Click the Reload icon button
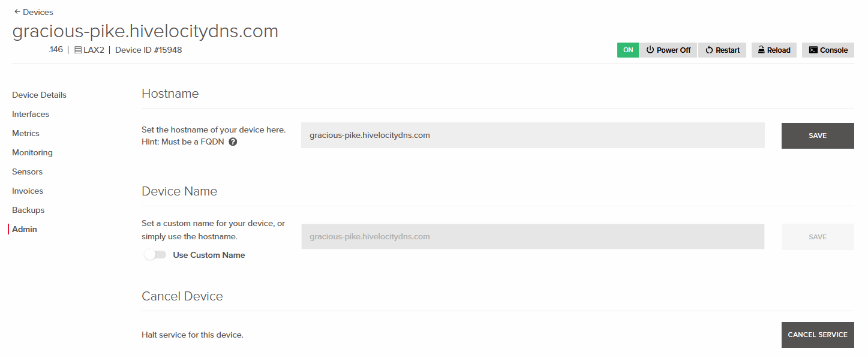The image size is (868, 358). pyautogui.click(x=761, y=50)
